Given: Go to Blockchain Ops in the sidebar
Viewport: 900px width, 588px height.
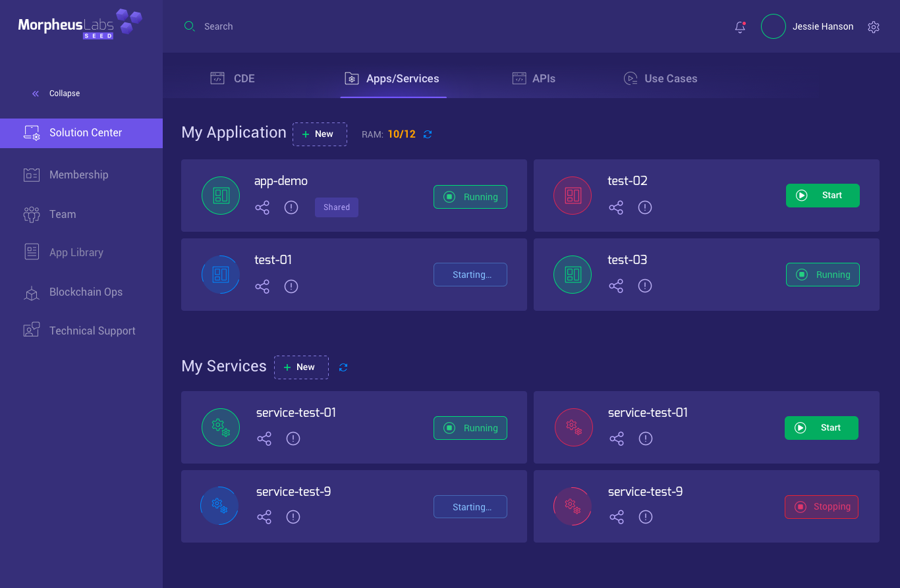Looking at the screenshot, I should 85,292.
